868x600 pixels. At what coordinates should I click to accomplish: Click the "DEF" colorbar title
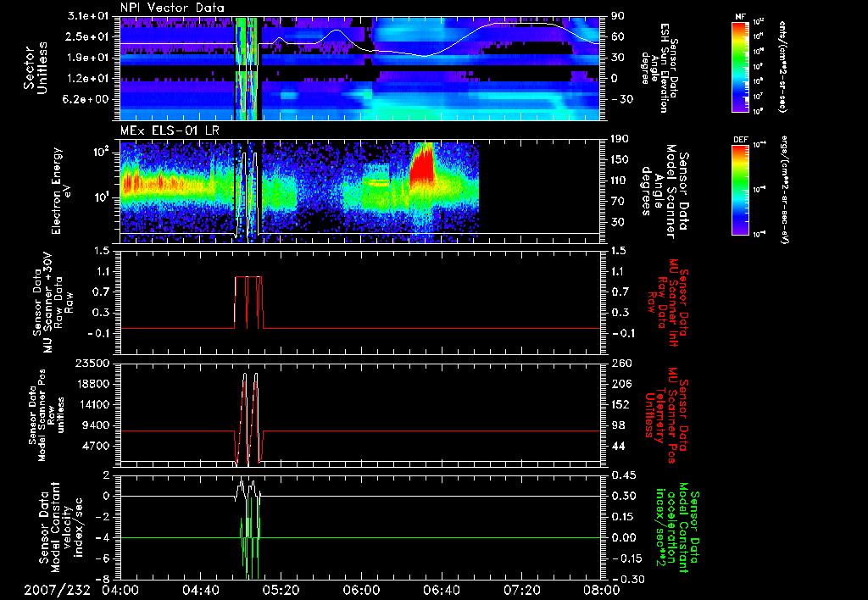click(740, 140)
